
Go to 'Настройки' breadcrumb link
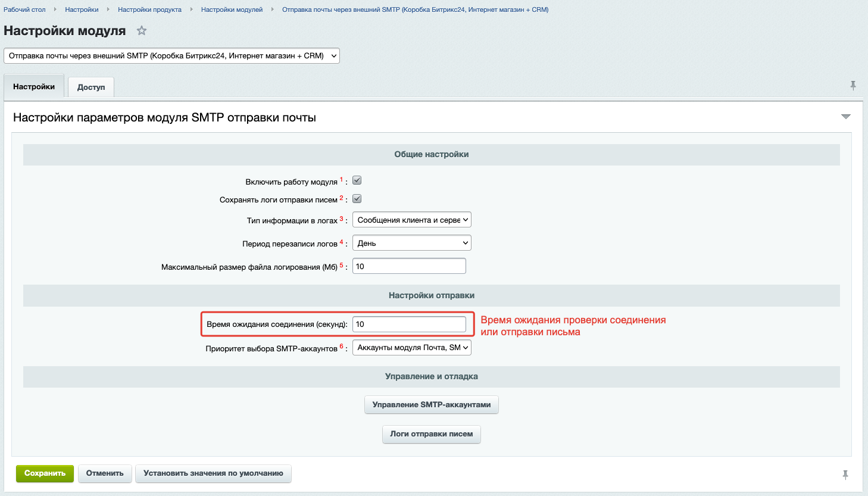click(82, 10)
